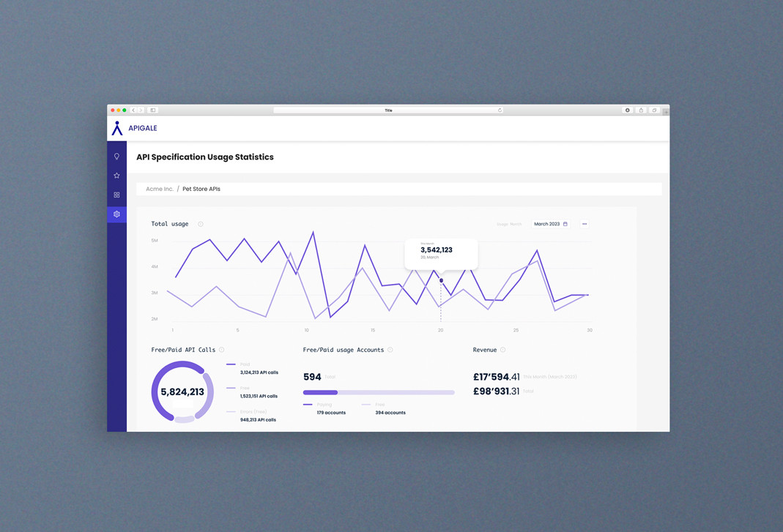Open the March 2023 date selector
The height and width of the screenshot is (532, 783).
pos(549,224)
